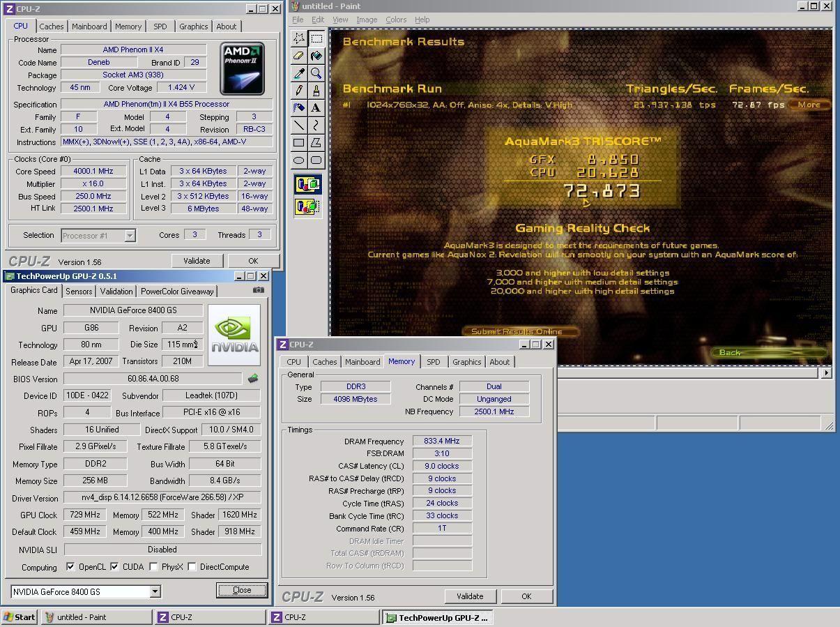Click the AMD Phenom II logo in CPU-Z

242,68
